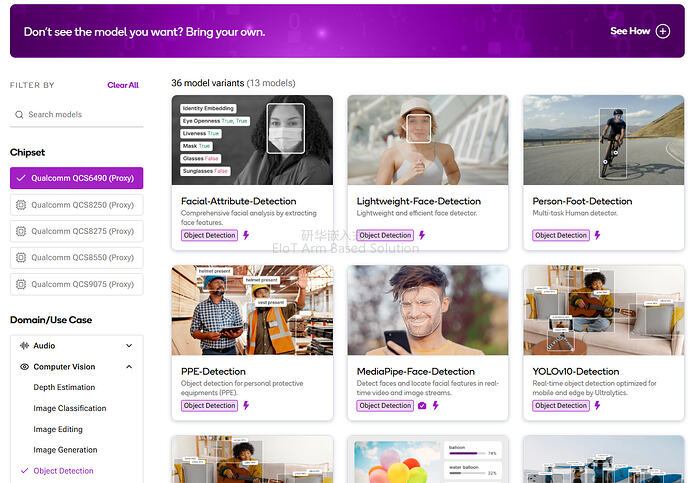This screenshot has width=690, height=483.
Task: Select Image Classification filter
Action: coord(70,408)
